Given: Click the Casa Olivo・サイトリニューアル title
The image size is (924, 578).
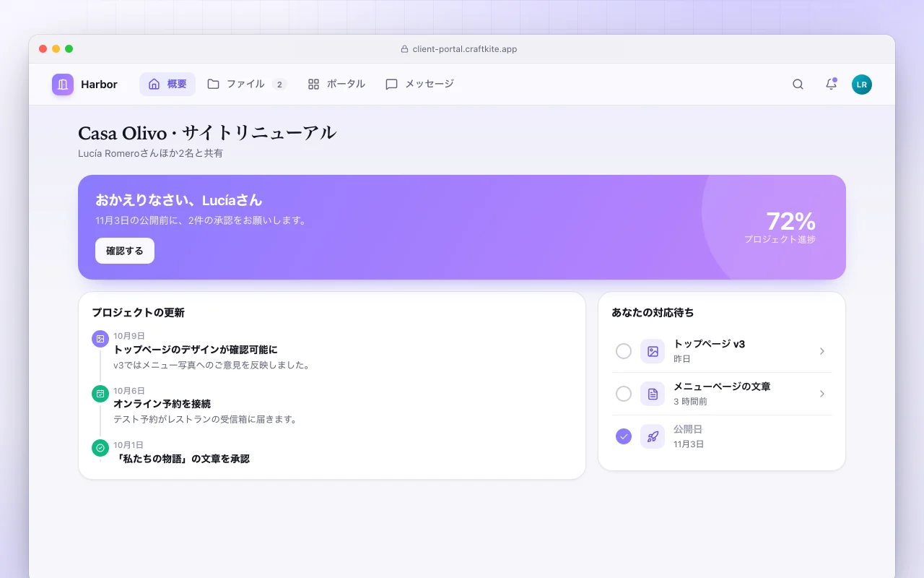Looking at the screenshot, I should (207, 133).
